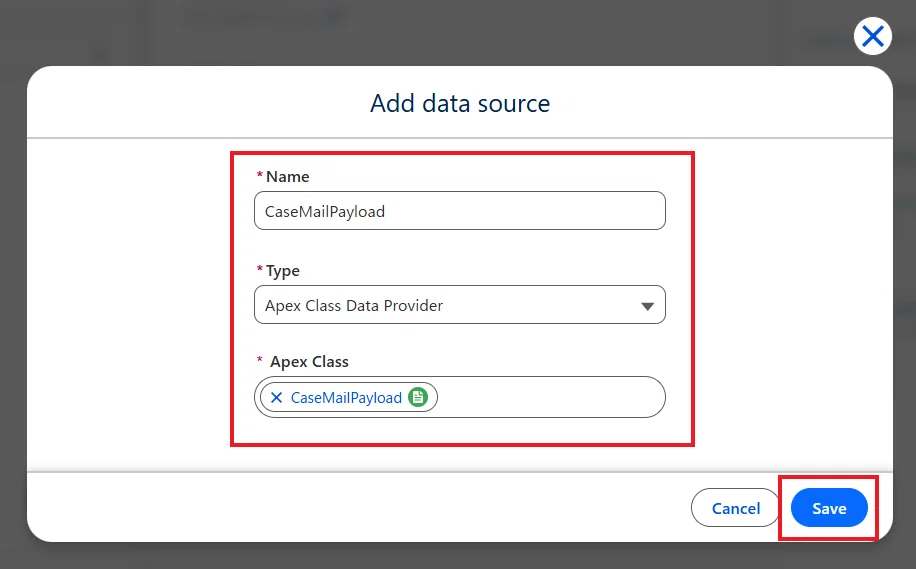This screenshot has height=569, width=916.
Task: Click the green Apex class document icon
Action: pos(418,397)
